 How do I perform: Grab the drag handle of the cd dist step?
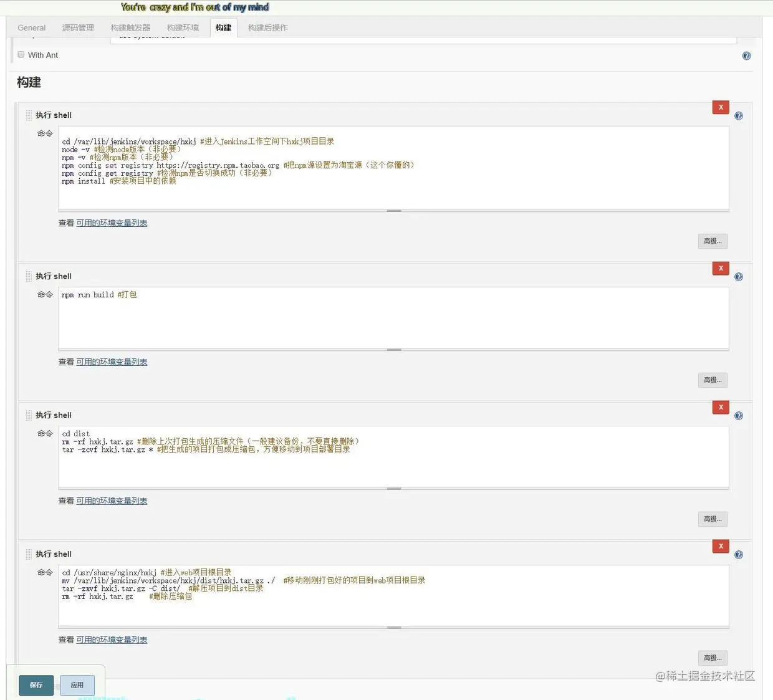29,415
